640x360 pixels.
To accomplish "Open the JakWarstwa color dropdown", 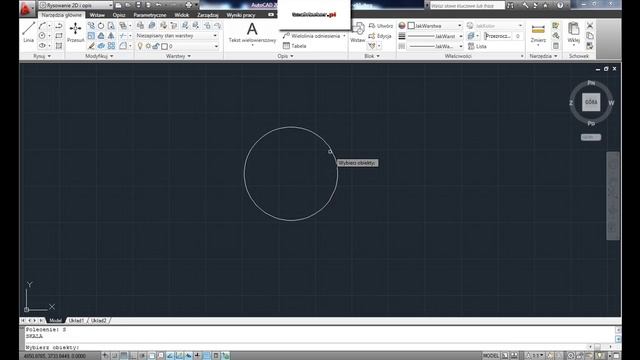I will [435, 26].
